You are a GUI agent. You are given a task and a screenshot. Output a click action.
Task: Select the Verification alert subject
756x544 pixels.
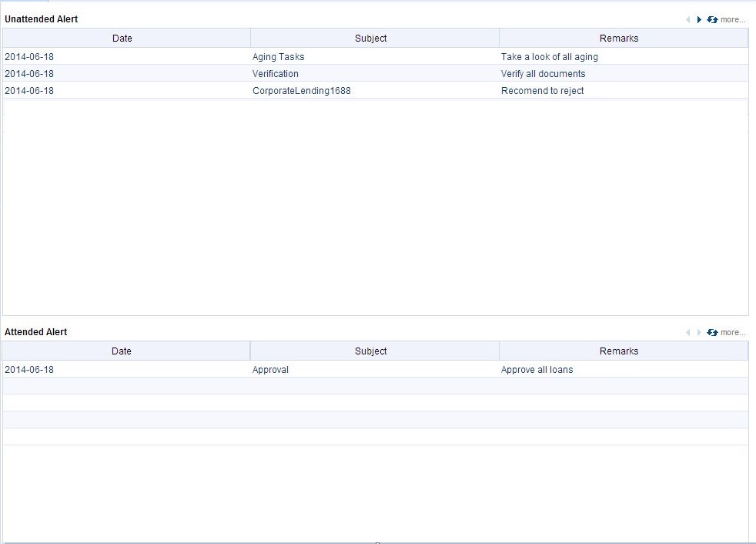click(276, 74)
